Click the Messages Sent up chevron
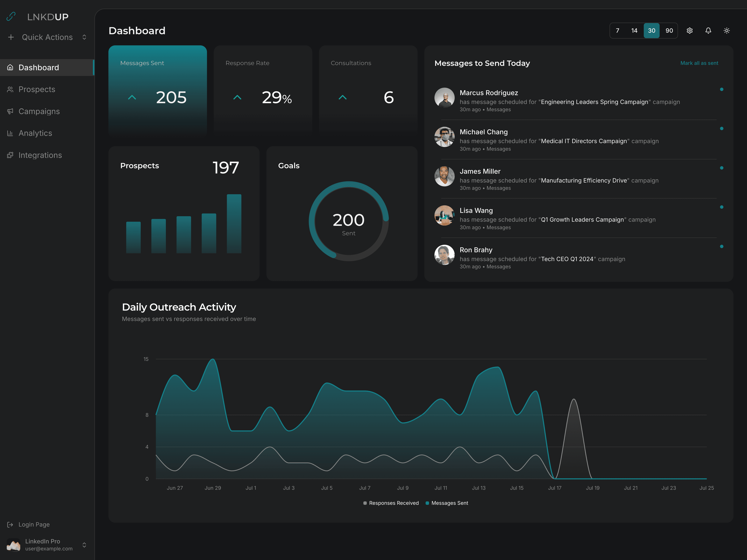The image size is (747, 560). coord(132,98)
